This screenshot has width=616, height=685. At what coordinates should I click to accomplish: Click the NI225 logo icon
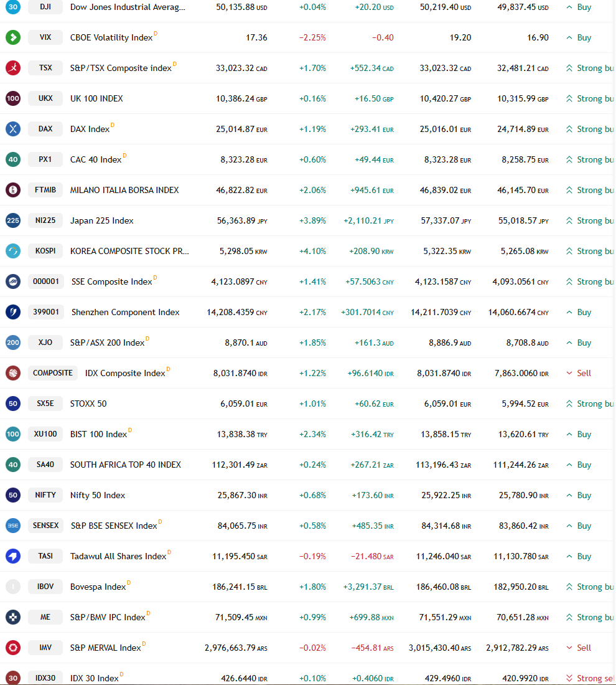13,220
